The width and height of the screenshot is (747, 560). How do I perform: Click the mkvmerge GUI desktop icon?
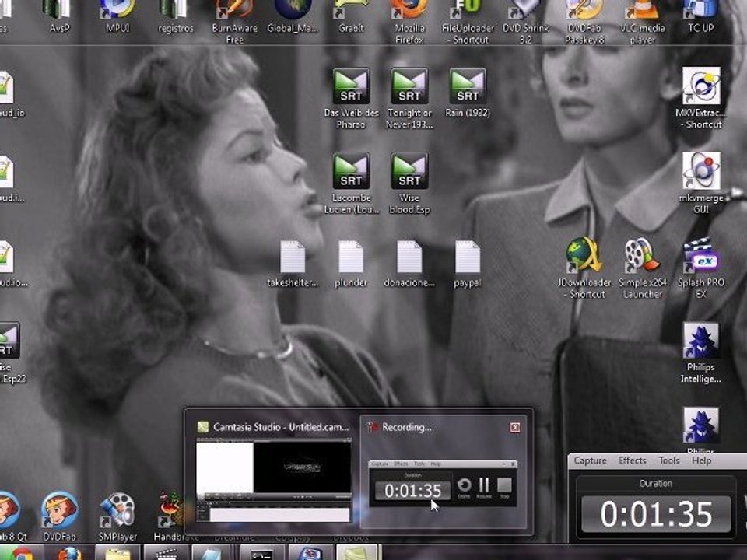click(x=701, y=184)
